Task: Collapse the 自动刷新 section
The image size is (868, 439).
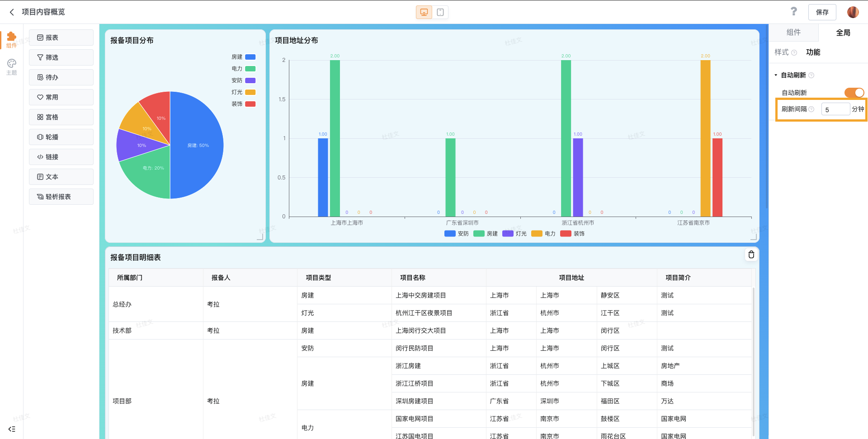Action: pyautogui.click(x=776, y=75)
